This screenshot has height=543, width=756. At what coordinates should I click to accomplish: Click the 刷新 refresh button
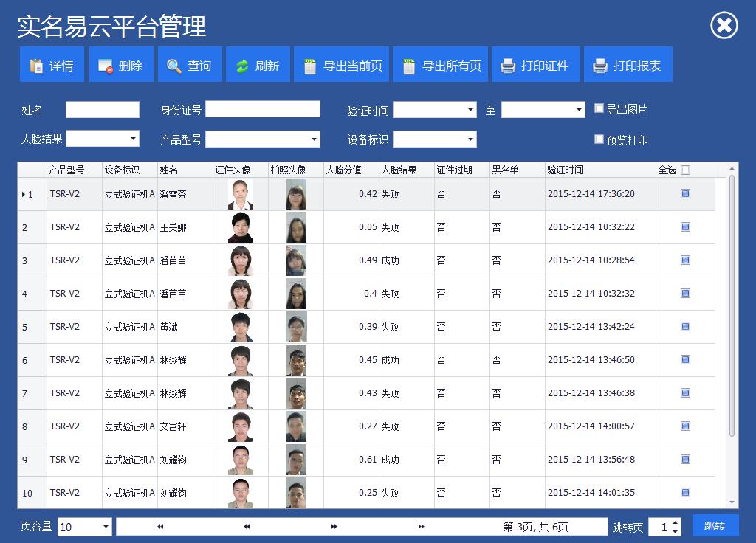click(x=258, y=65)
